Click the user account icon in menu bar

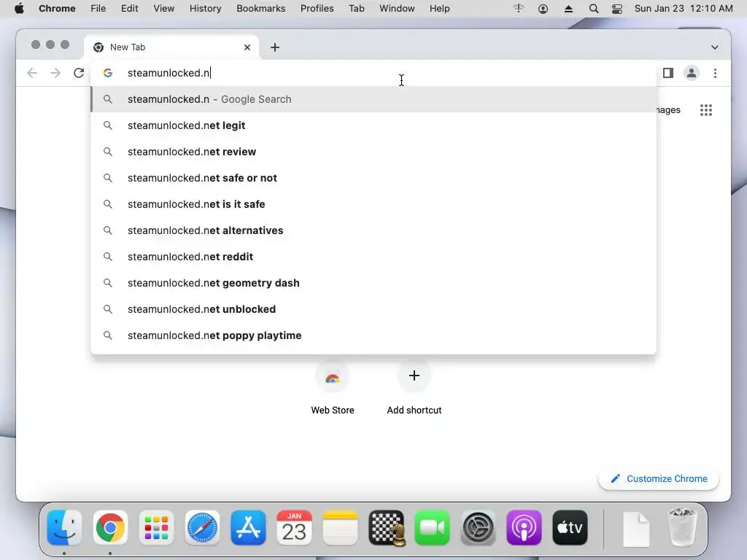[543, 9]
